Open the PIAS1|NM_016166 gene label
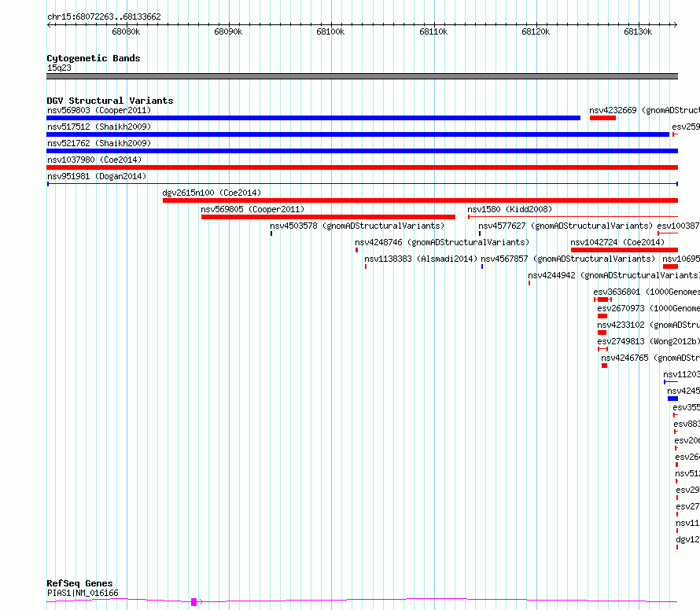 click(83, 593)
